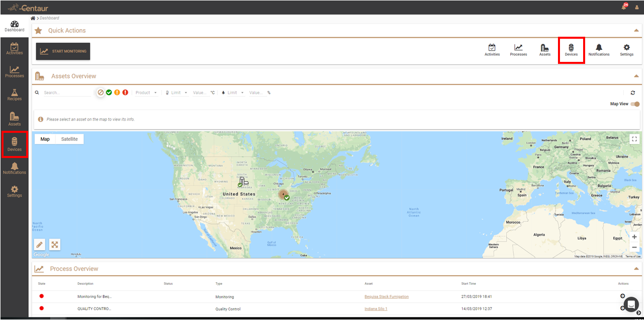This screenshot has height=320, width=644.
Task: Open the Assets quick action shortcut
Action: pyautogui.click(x=545, y=49)
